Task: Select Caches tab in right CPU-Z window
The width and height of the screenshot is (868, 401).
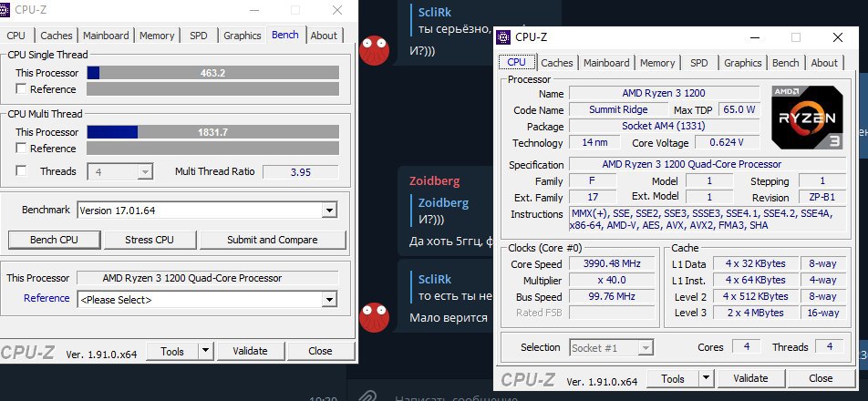Action: (557, 63)
